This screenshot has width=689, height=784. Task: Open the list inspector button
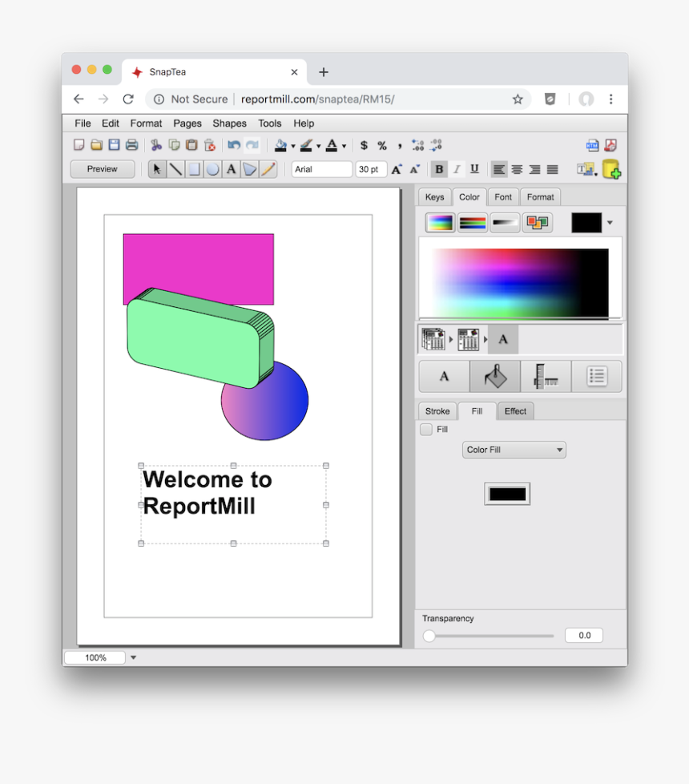tap(597, 376)
